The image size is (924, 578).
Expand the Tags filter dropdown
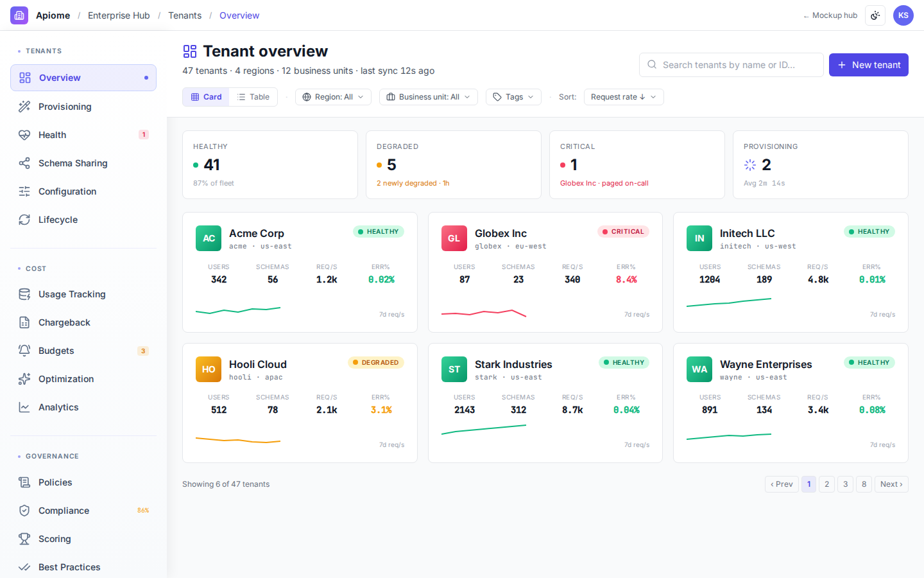(x=513, y=97)
